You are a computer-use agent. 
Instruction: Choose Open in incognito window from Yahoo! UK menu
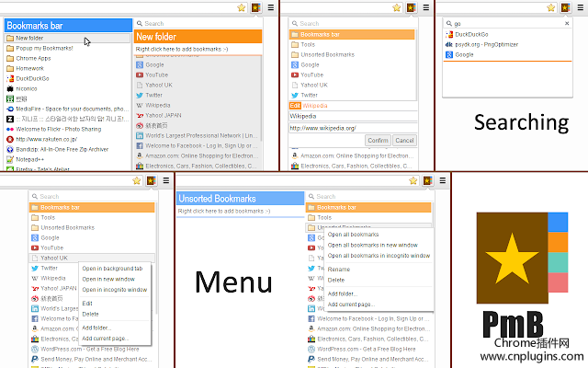click(x=114, y=290)
